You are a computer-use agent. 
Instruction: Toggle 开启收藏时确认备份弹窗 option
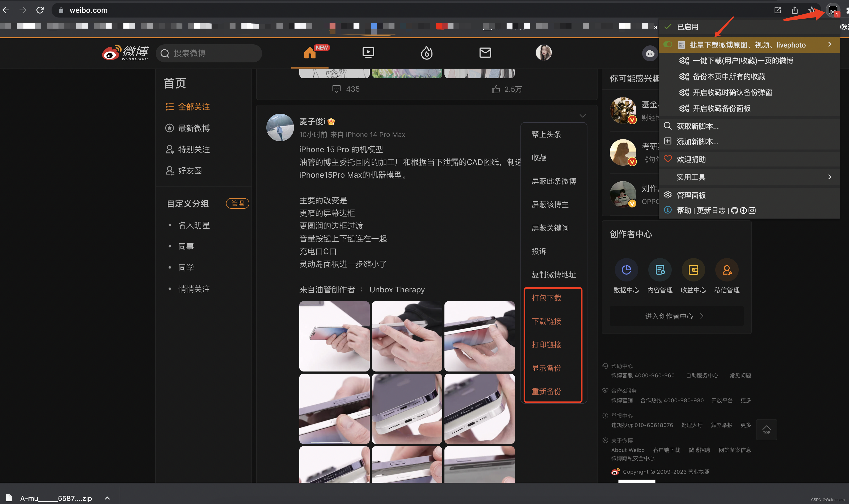[732, 92]
